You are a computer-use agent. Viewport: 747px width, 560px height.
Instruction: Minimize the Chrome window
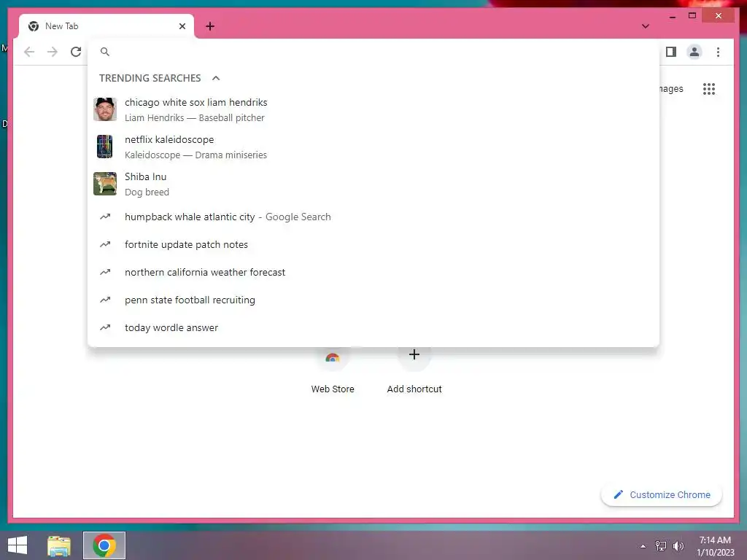click(x=672, y=16)
